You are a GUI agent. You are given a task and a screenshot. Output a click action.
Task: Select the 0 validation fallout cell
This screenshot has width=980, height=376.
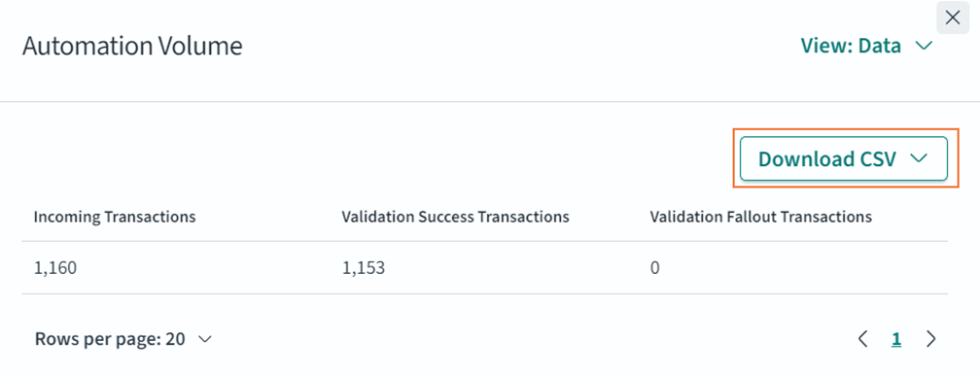655,268
